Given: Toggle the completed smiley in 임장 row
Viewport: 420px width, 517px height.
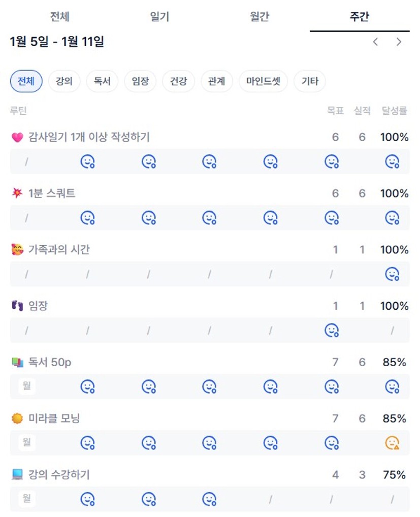Looking at the screenshot, I should pyautogui.click(x=332, y=331).
